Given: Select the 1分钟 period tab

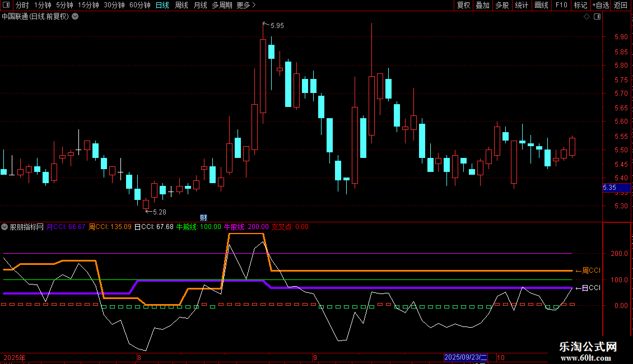Looking at the screenshot, I should pos(43,5).
